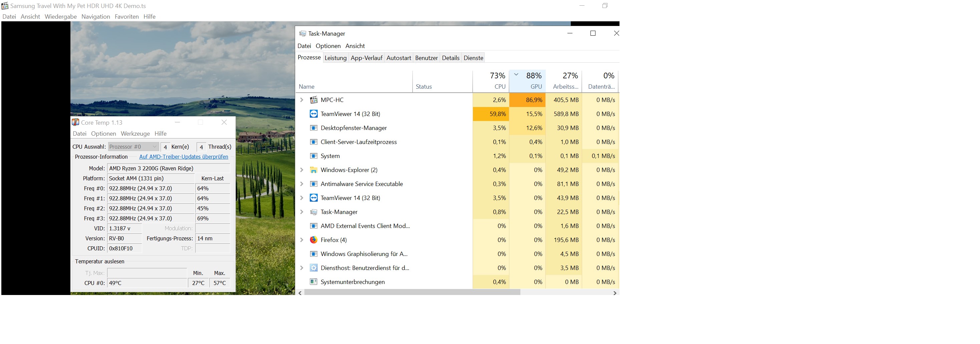Viewport: 980px width, 344px height.
Task: Click TeamViewer icon with 59,8% CPU
Action: pyautogui.click(x=313, y=114)
